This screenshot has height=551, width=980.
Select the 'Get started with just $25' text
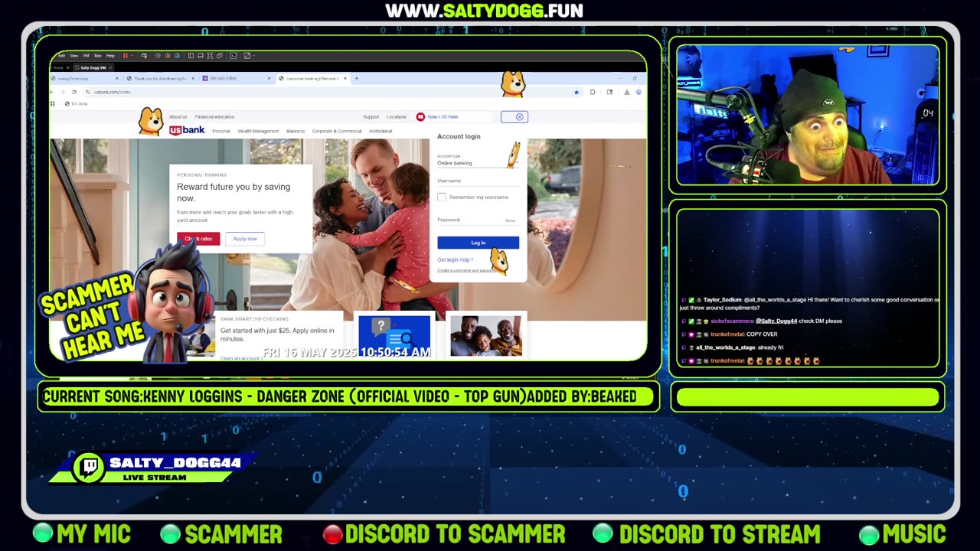277,334
